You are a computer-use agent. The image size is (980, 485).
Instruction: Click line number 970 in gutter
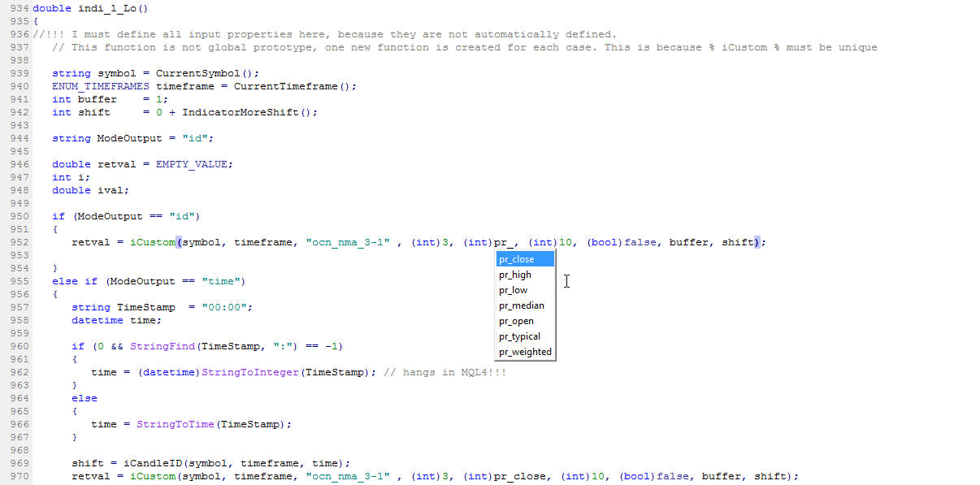20,476
